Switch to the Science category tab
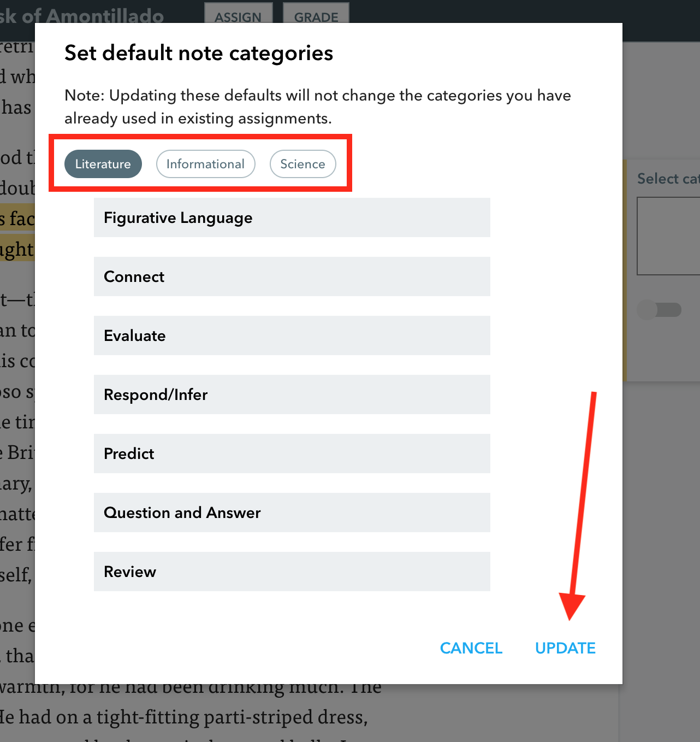Viewport: 700px width, 742px height. tap(302, 164)
